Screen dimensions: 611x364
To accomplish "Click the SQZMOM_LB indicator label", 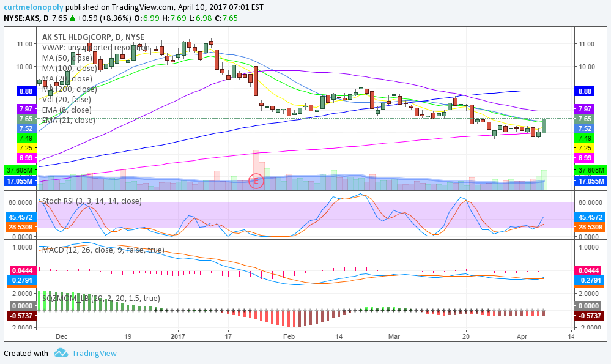I will click(101, 298).
